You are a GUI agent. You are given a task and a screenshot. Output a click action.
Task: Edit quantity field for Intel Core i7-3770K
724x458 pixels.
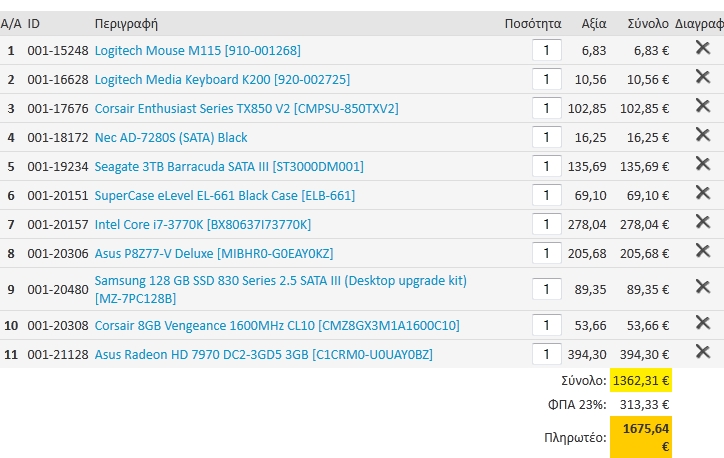point(547,224)
